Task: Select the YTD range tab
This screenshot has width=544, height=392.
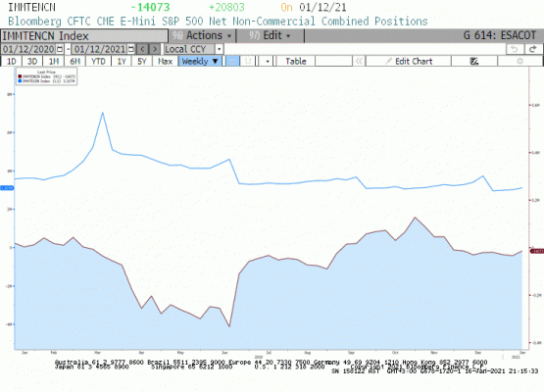Action: 98,61
